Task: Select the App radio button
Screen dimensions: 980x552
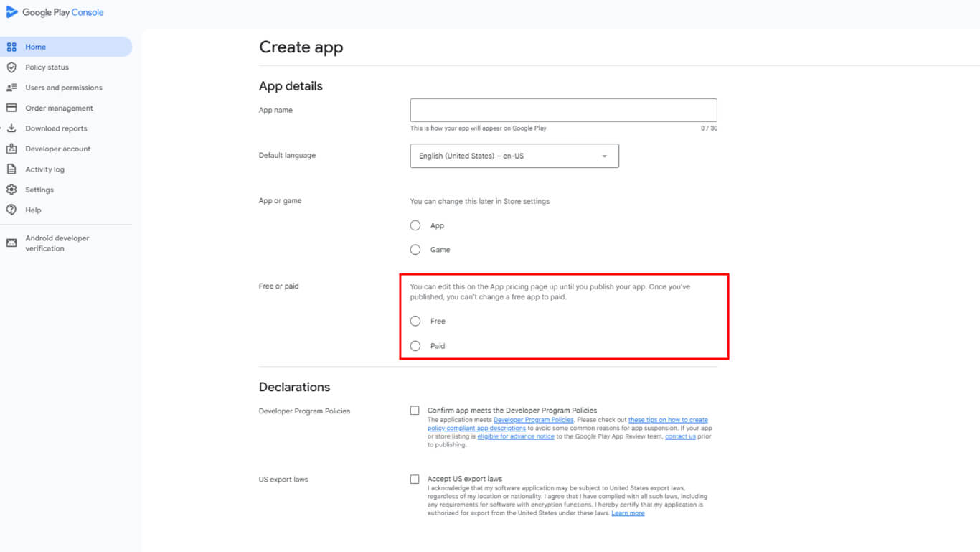Action: coord(415,225)
